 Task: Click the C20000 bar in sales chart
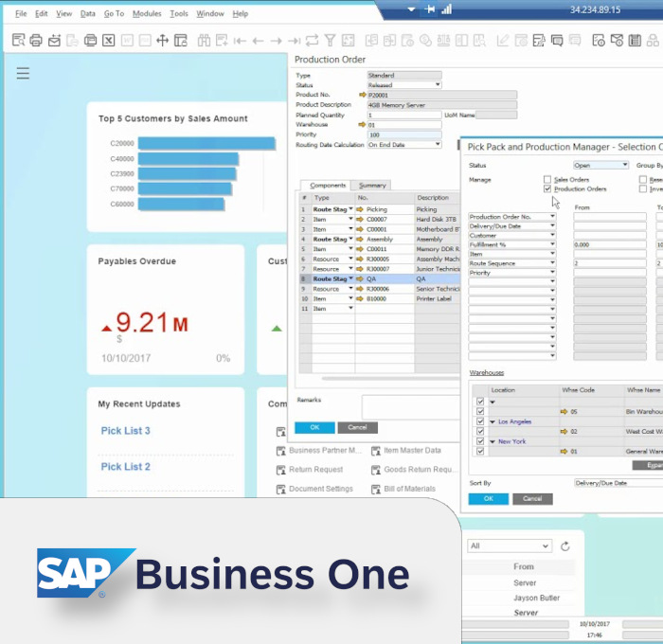[x=206, y=143]
